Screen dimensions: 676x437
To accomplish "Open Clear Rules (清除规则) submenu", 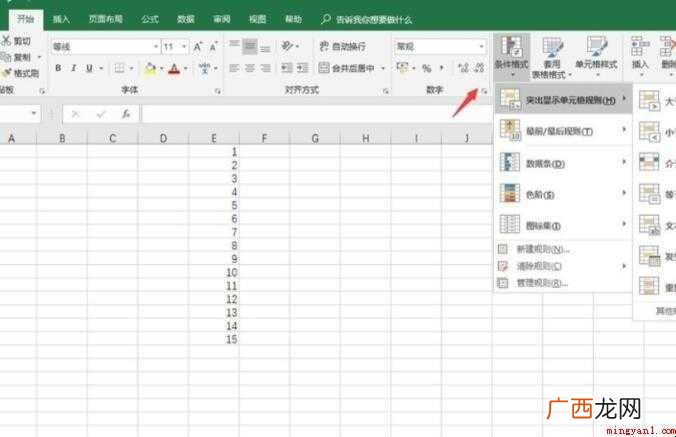I will tap(563, 266).
